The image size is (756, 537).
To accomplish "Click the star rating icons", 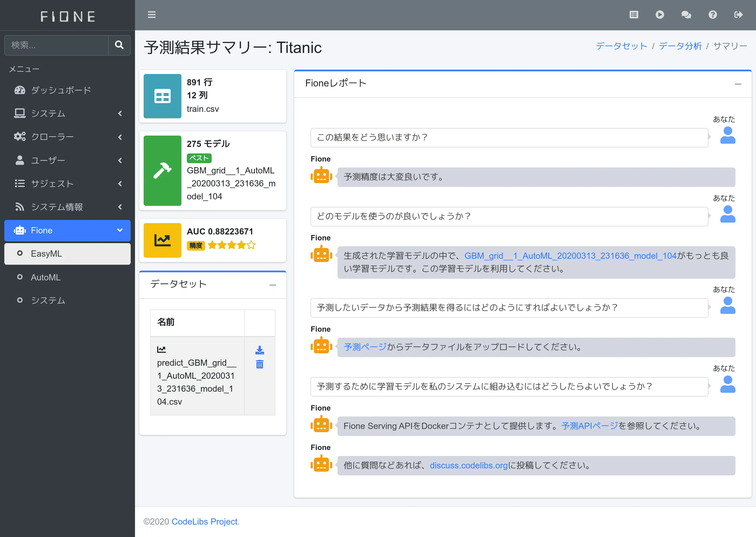I will (x=232, y=245).
